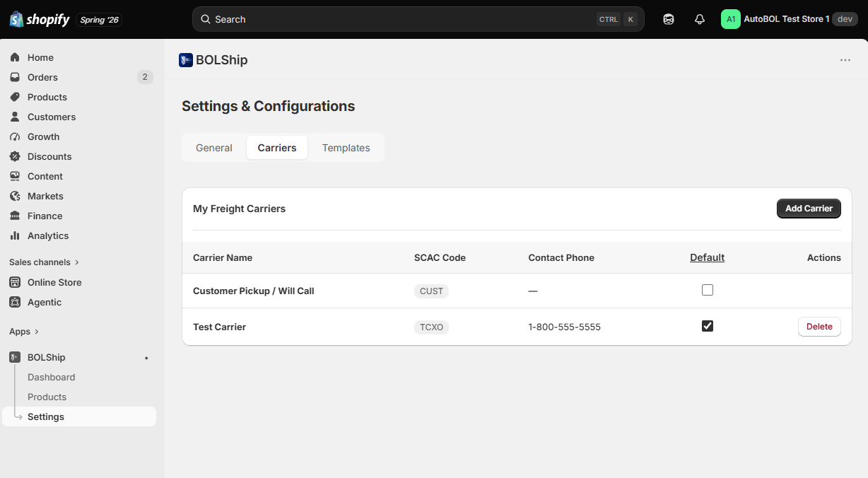Click the Add Carrier button
This screenshot has width=868, height=478.
pyautogui.click(x=809, y=209)
